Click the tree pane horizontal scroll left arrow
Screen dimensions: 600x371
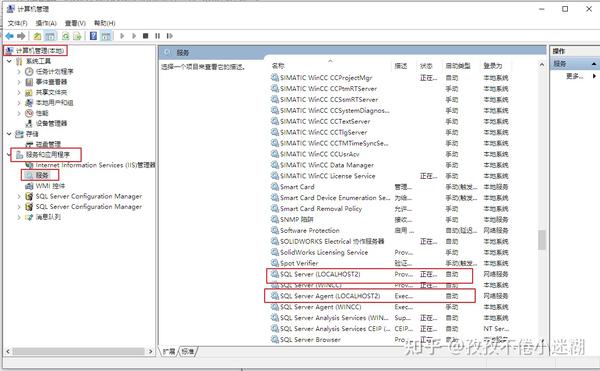tap(8, 351)
